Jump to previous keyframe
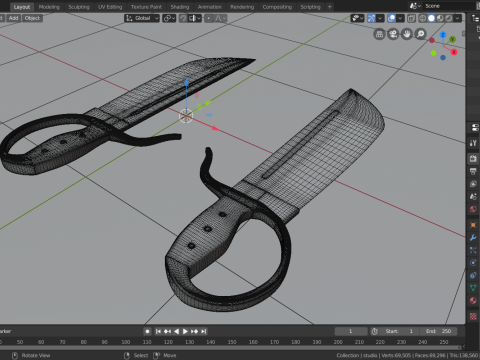480x360 pixels. [x=167, y=331]
